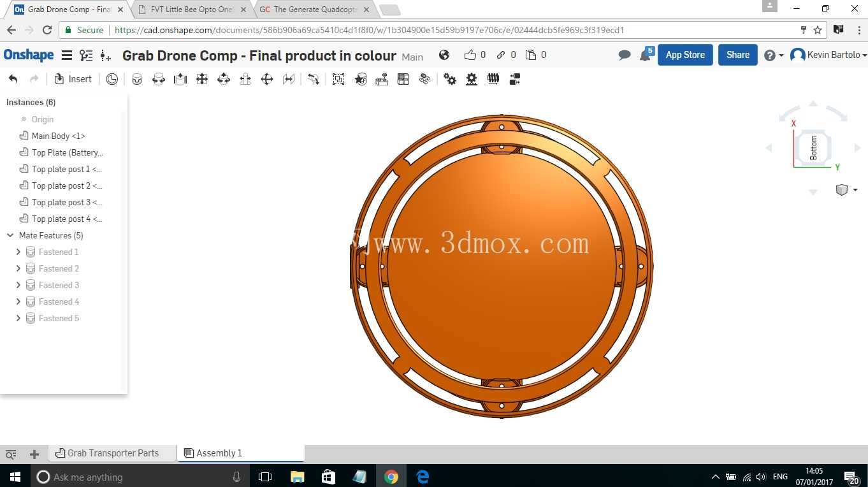This screenshot has height=487, width=868.
Task: Expand the Fastened 1 mate
Action: pyautogui.click(x=18, y=252)
